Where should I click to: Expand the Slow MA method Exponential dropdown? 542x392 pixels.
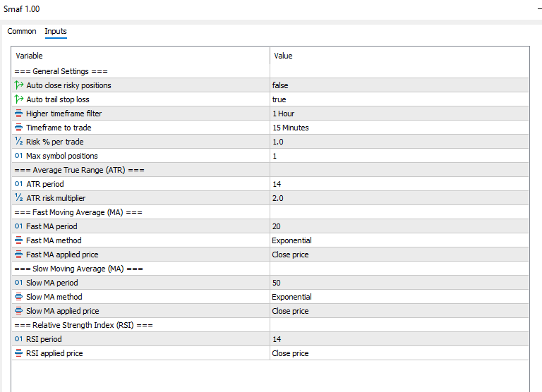291,297
